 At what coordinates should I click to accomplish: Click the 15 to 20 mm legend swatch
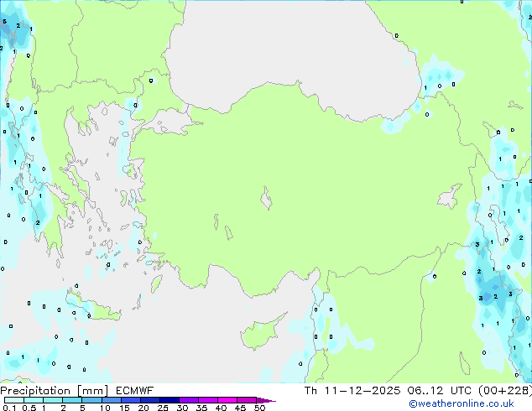130,400
